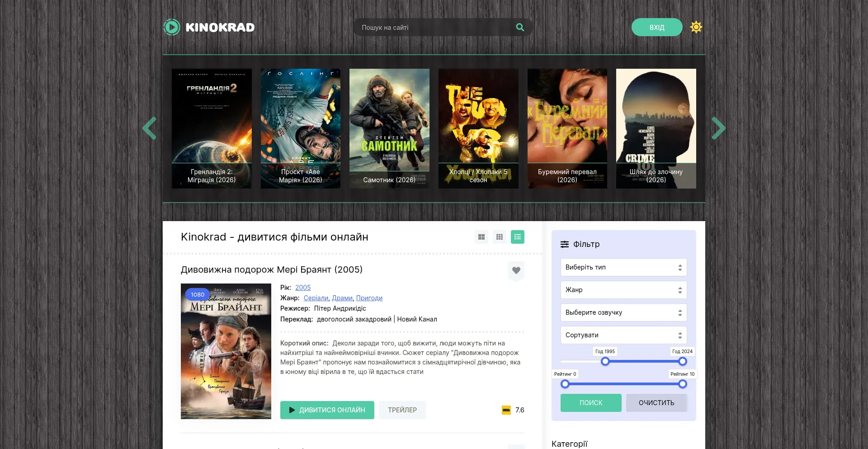Open the Гренландія 2: Міграція poster
The height and width of the screenshot is (449, 868).
coord(212,128)
